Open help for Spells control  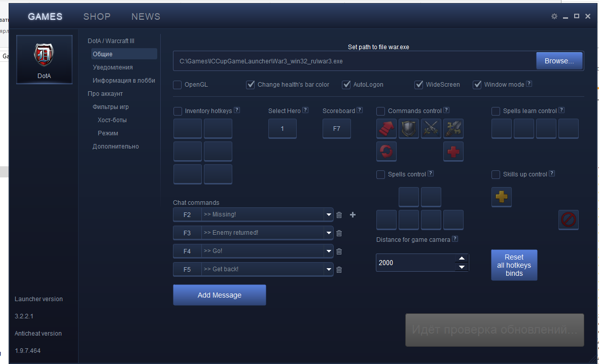431,173
